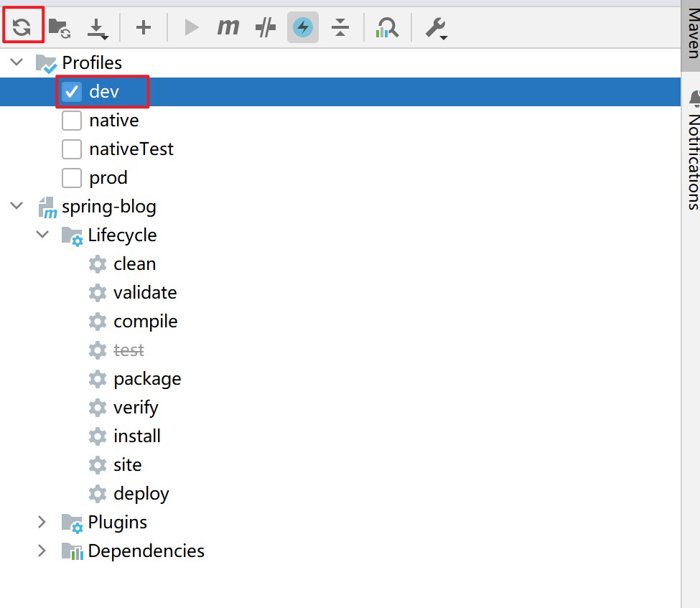Open Maven settings wrench icon

click(x=437, y=29)
